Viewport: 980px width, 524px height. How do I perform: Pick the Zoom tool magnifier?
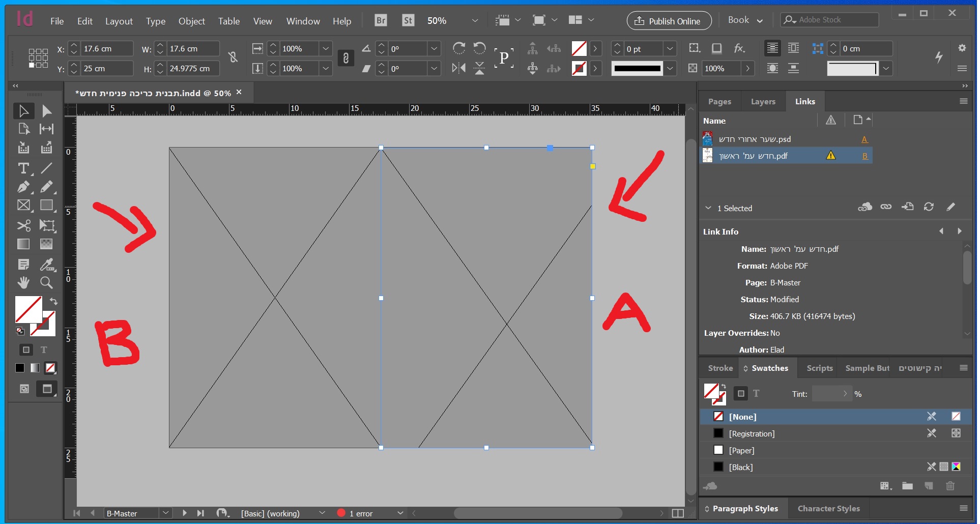pyautogui.click(x=46, y=283)
